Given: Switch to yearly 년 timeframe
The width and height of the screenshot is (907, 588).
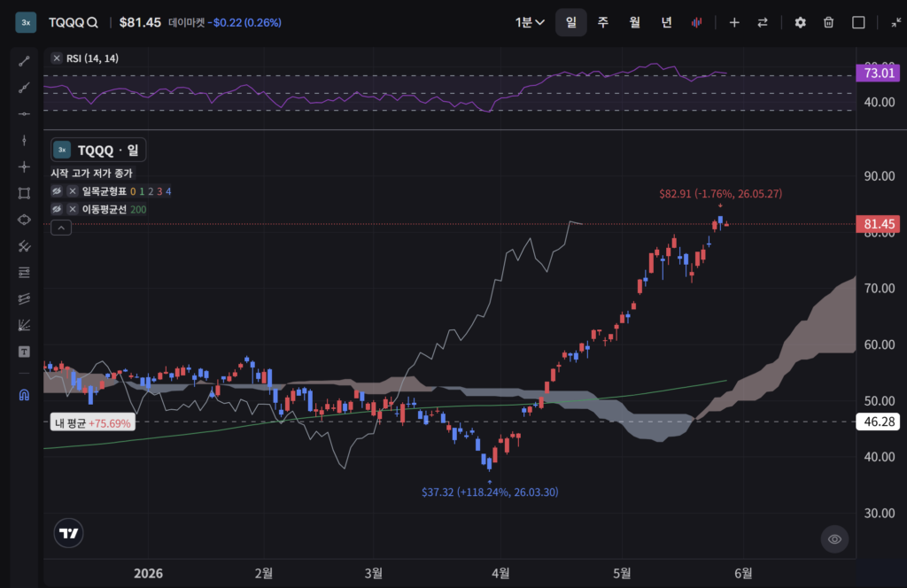Looking at the screenshot, I should coord(666,22).
